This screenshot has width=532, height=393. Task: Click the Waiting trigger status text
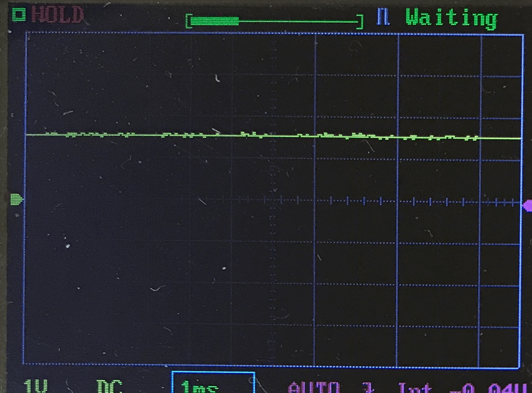pyautogui.click(x=451, y=18)
